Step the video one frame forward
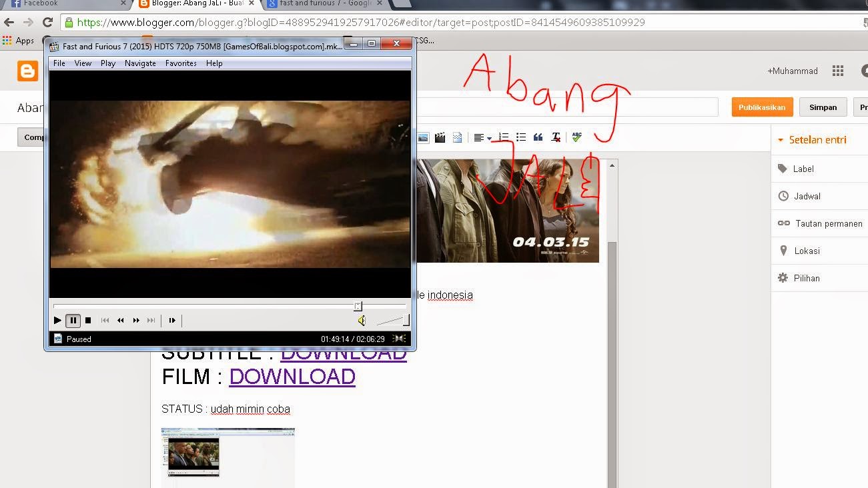 (x=172, y=321)
